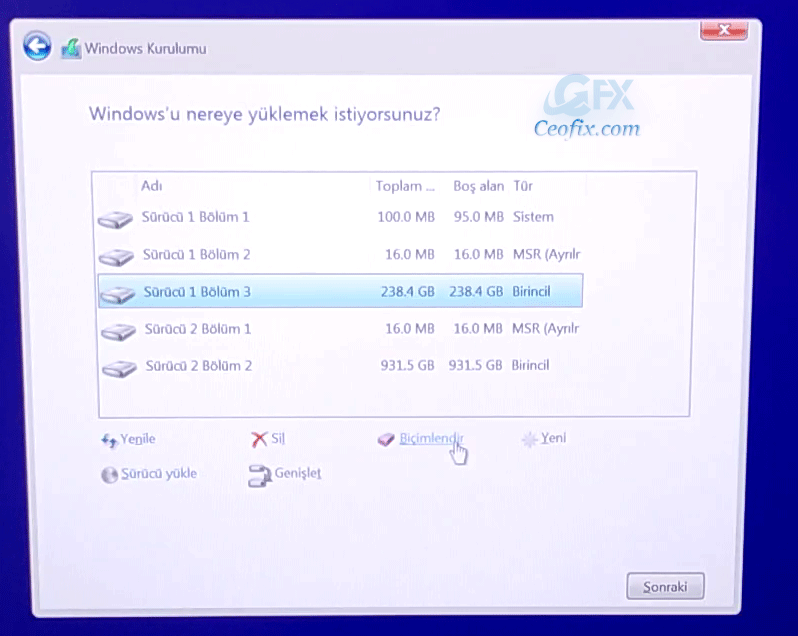Proceed with the Sonraki button
The height and width of the screenshot is (636, 798).
coord(665,587)
